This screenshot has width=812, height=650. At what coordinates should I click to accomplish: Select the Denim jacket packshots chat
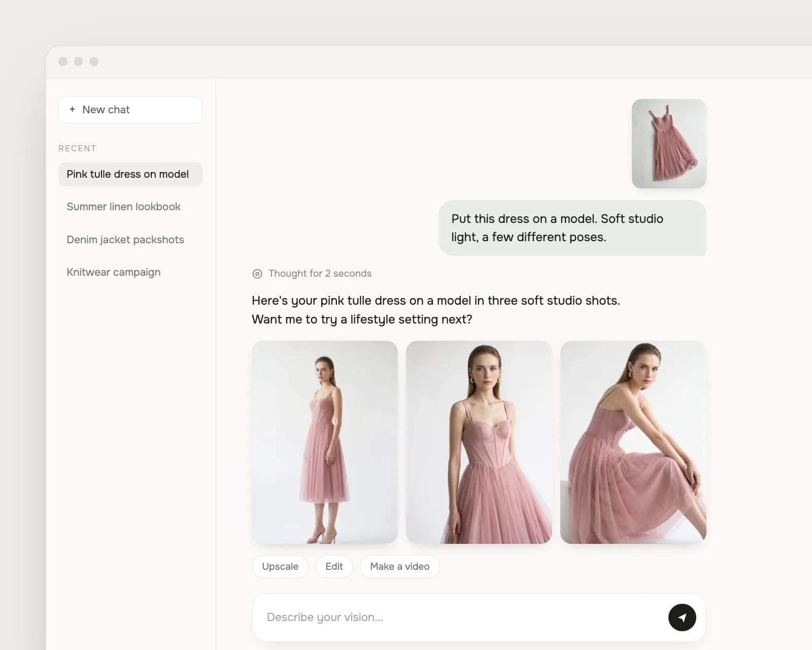coord(125,240)
